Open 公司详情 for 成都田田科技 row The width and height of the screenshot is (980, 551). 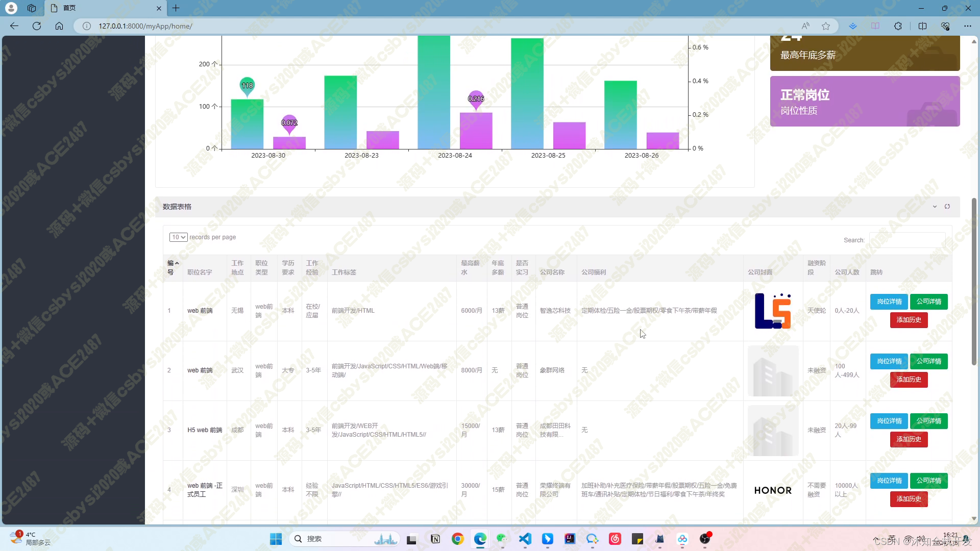click(x=929, y=421)
